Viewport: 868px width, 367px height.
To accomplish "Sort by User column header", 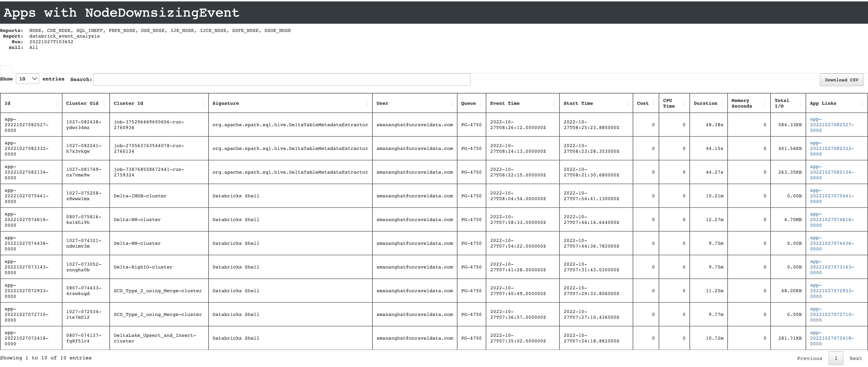I will [x=415, y=103].
